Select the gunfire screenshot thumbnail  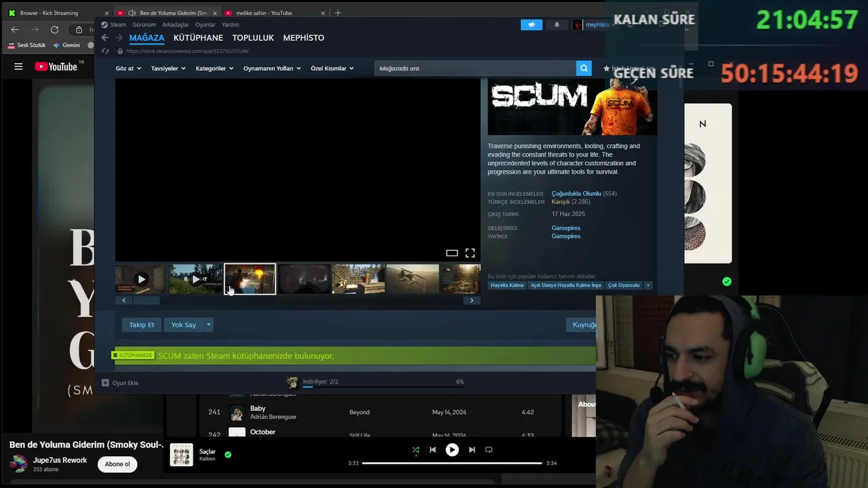250,279
